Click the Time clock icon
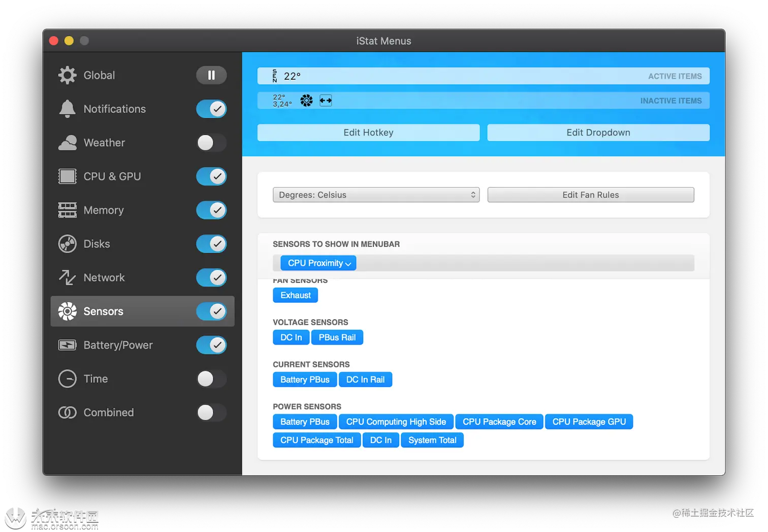Screen dimensions: 768x532 tap(67, 379)
